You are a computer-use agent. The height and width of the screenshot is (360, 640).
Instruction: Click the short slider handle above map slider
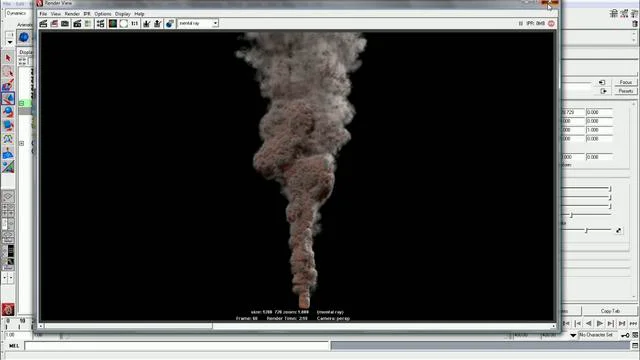click(x=571, y=215)
